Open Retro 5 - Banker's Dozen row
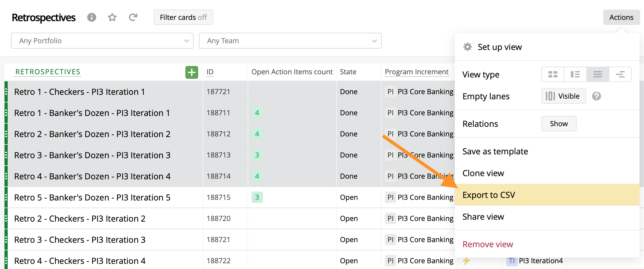 click(92, 198)
